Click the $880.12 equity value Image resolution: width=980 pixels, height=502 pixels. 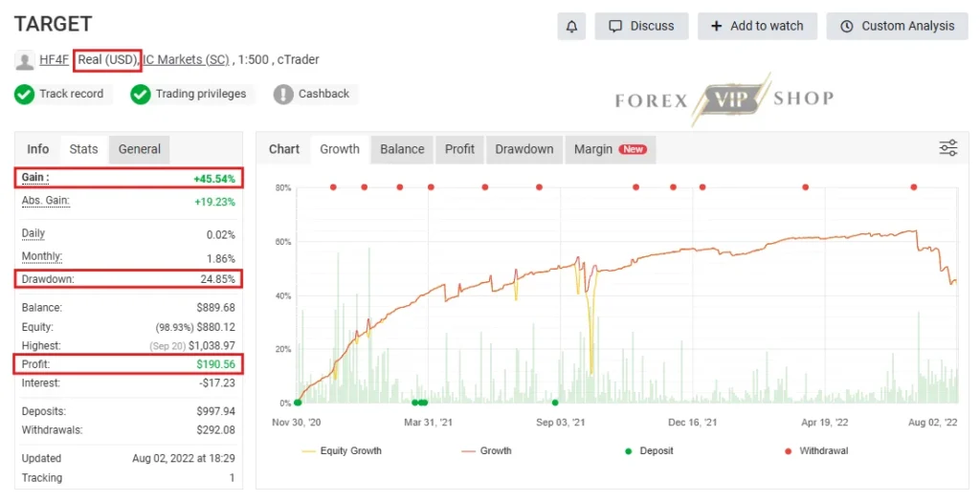pyautogui.click(x=215, y=327)
